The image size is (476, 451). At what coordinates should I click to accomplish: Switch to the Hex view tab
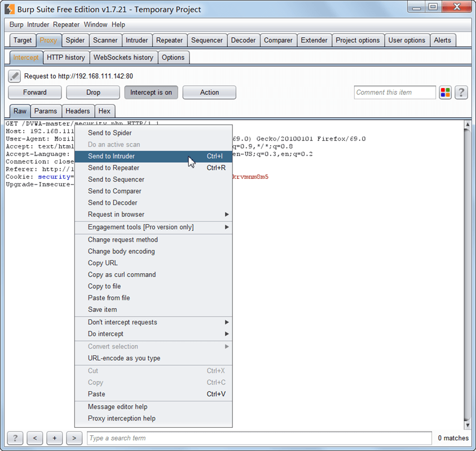coord(104,111)
